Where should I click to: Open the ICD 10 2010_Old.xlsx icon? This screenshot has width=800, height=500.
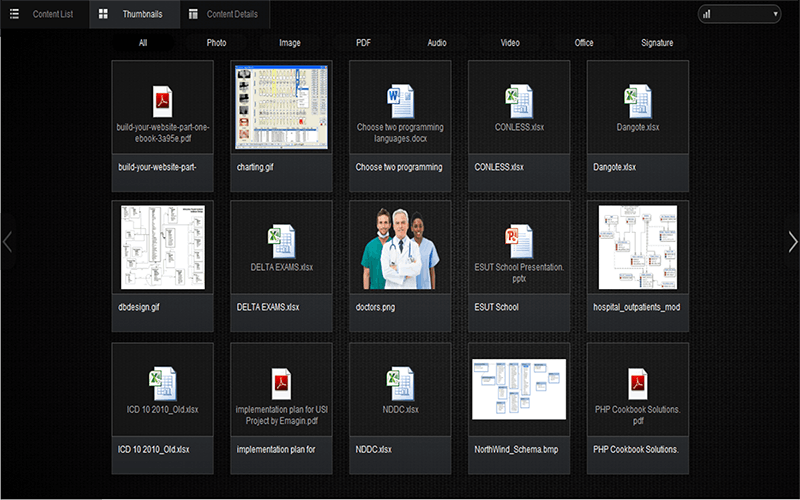tap(162, 382)
